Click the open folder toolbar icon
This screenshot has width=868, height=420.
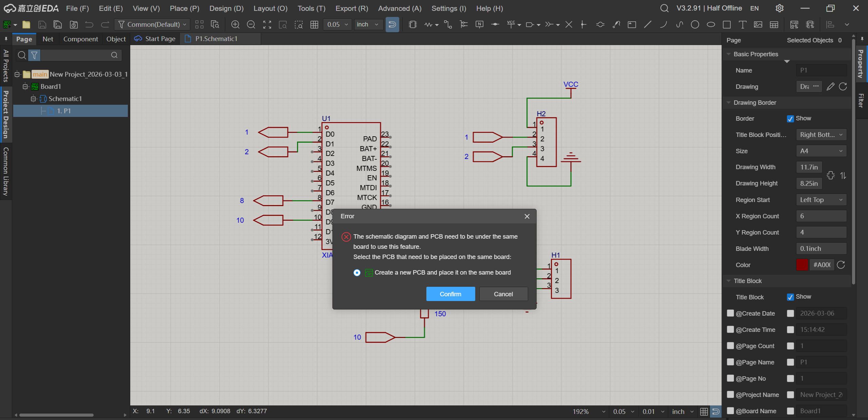(x=26, y=24)
